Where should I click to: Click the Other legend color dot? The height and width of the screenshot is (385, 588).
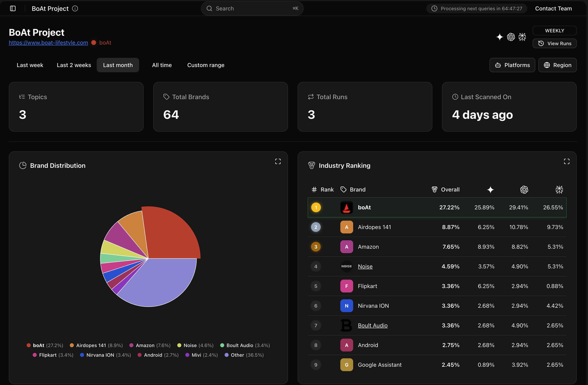click(226, 355)
